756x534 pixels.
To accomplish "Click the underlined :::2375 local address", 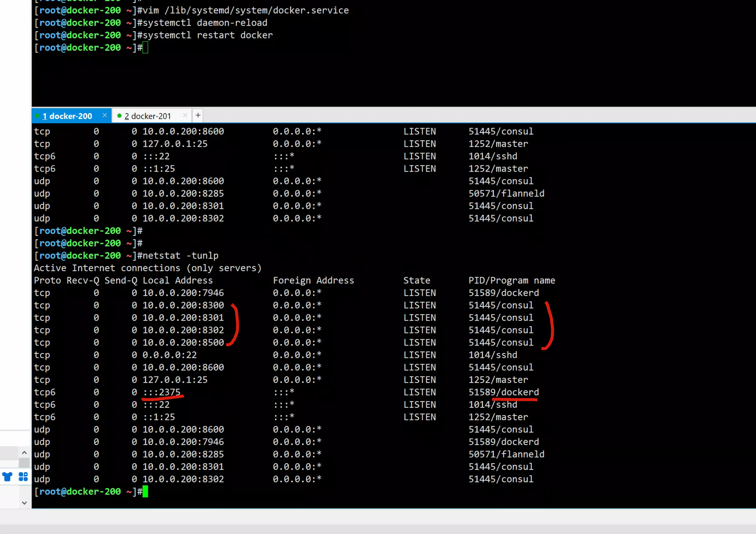I will click(x=162, y=392).
